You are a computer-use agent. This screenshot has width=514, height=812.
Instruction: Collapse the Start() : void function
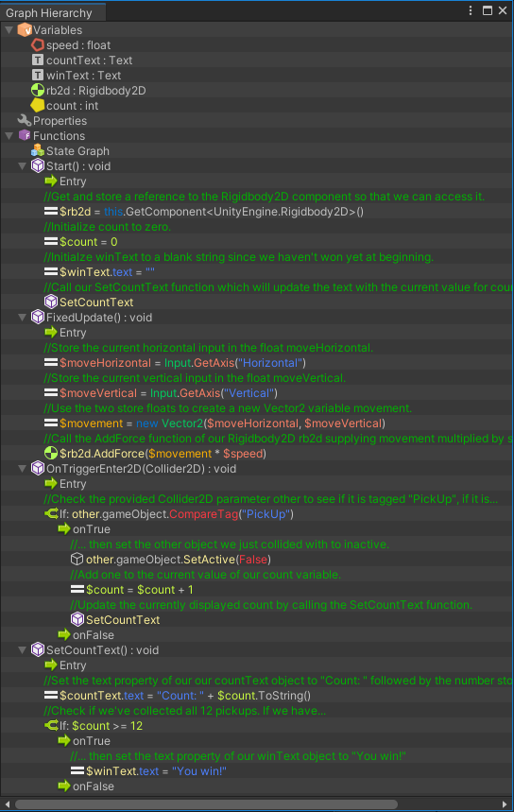(x=23, y=166)
